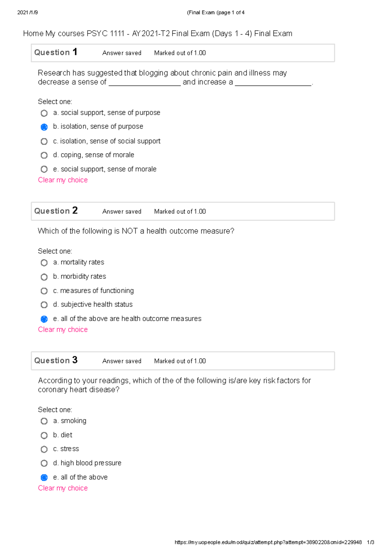
Task: Select 'social support, sense of morale' option
Action: [x=44, y=169]
